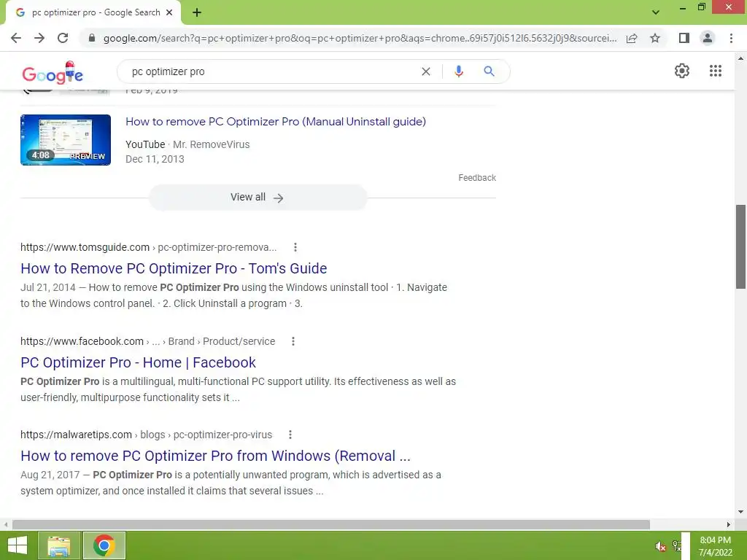Open the tab search dropdown arrow
This screenshot has width=747, height=560.
[x=656, y=12]
